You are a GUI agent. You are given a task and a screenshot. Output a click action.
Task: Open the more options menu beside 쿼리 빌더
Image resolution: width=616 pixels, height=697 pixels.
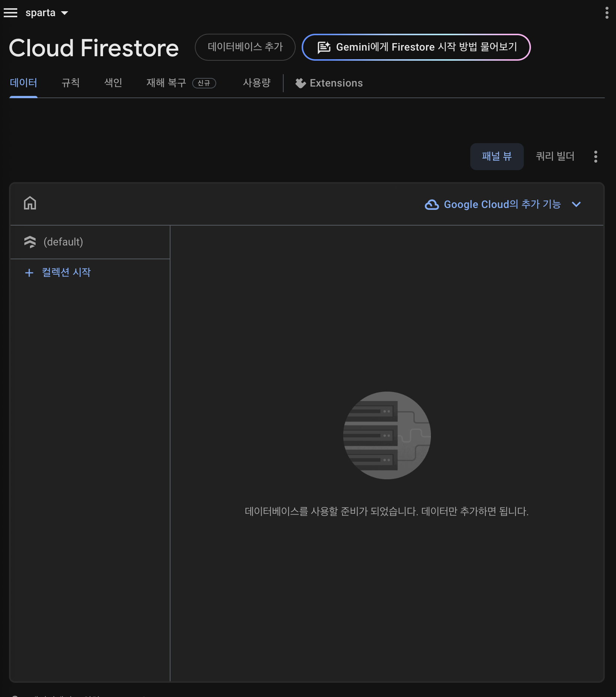pos(596,157)
